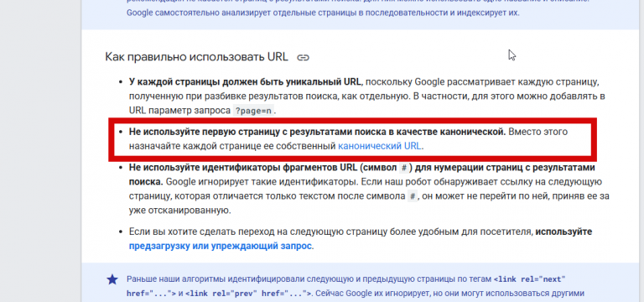This screenshot has height=302, width=644.
Task: Click the heading 'Как правильно использовать URL'
Action: tap(197, 57)
